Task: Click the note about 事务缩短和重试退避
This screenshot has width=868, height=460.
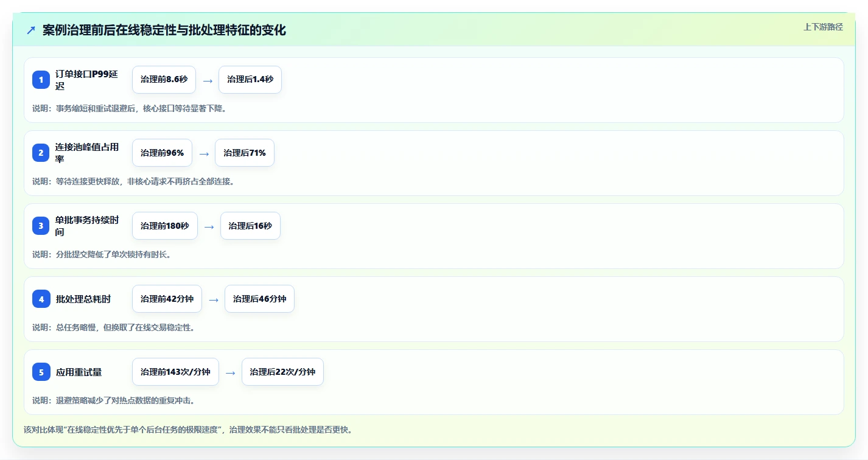Action: click(x=129, y=108)
